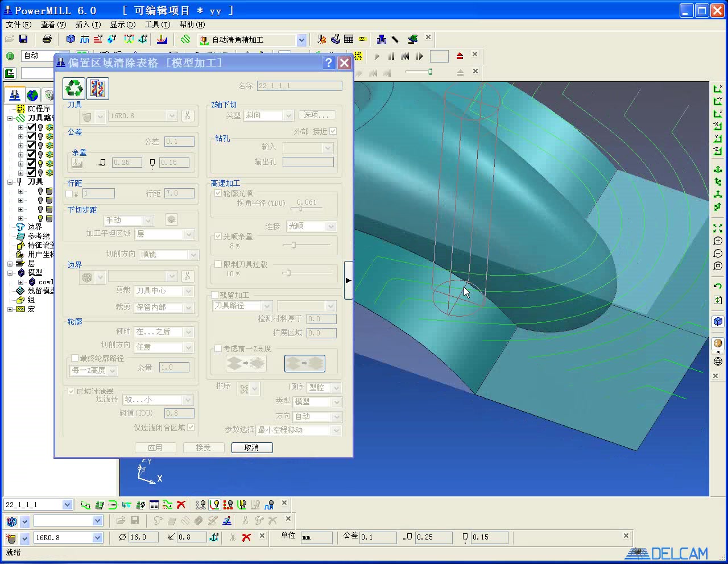Click the 取消 button in the dialog
728x564 pixels.
252,448
